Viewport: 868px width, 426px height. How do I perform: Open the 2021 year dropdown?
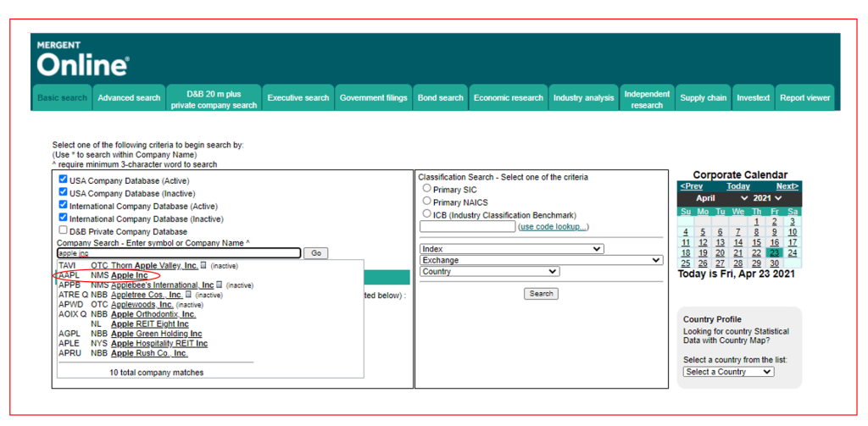point(768,198)
